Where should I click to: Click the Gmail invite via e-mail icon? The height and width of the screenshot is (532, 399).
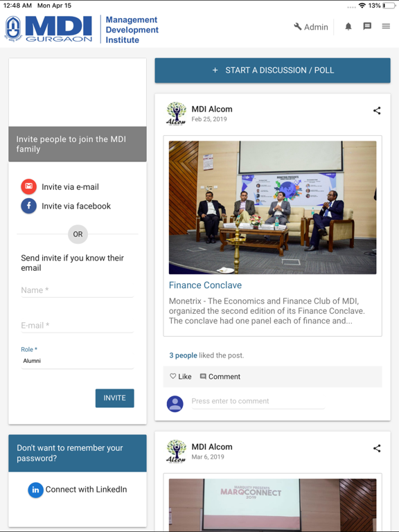pyautogui.click(x=29, y=186)
